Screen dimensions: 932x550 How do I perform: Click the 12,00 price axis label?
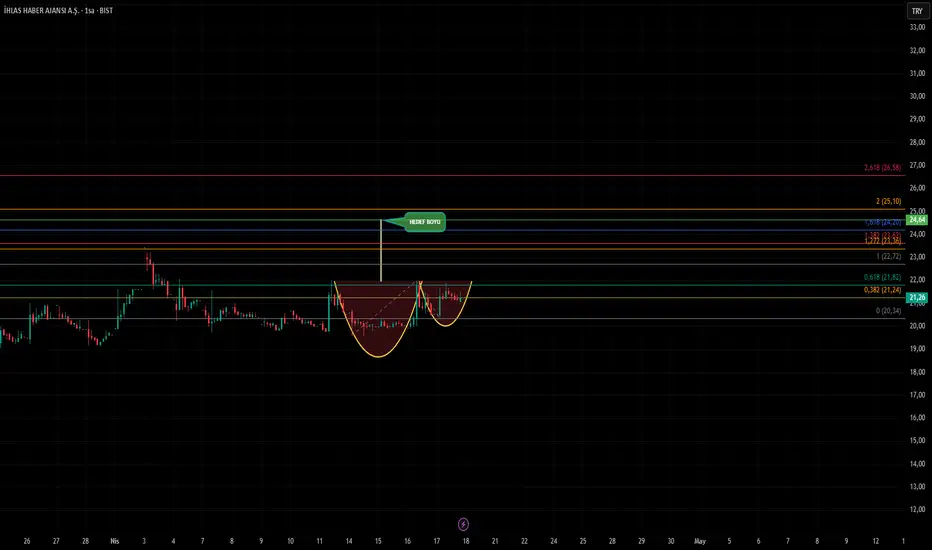tap(917, 510)
